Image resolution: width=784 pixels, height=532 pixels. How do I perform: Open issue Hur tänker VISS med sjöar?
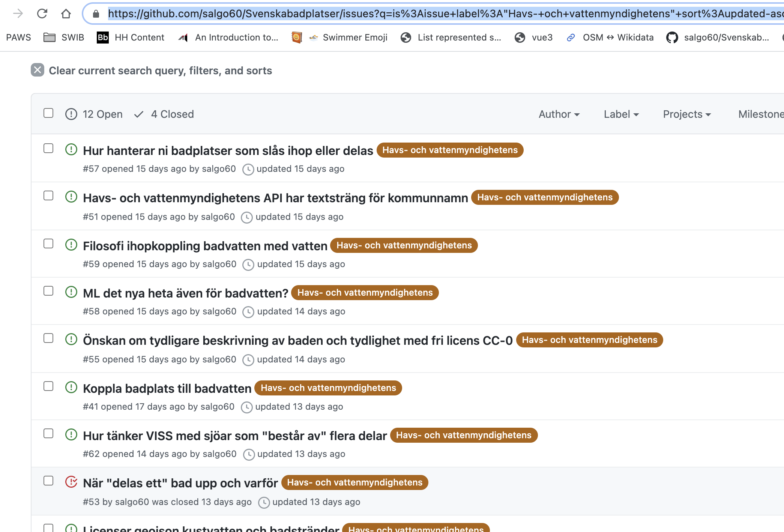[234, 436]
